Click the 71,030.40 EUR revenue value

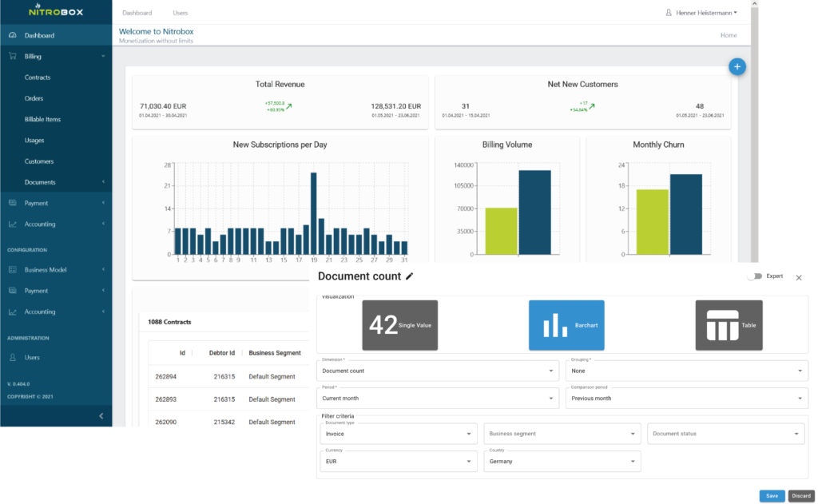click(163, 106)
